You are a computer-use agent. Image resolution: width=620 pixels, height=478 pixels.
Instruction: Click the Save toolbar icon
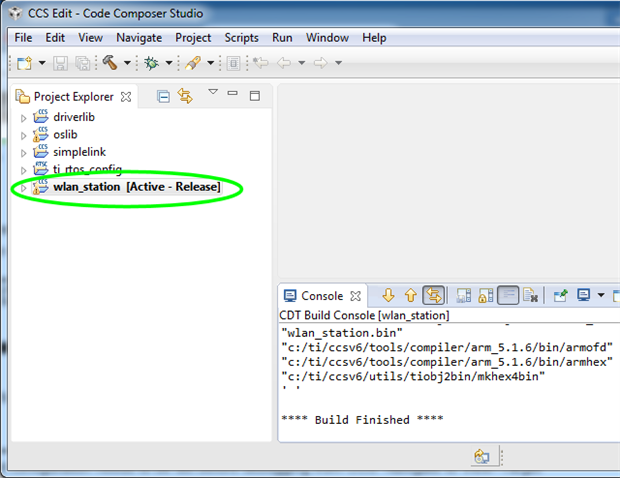coord(60,63)
